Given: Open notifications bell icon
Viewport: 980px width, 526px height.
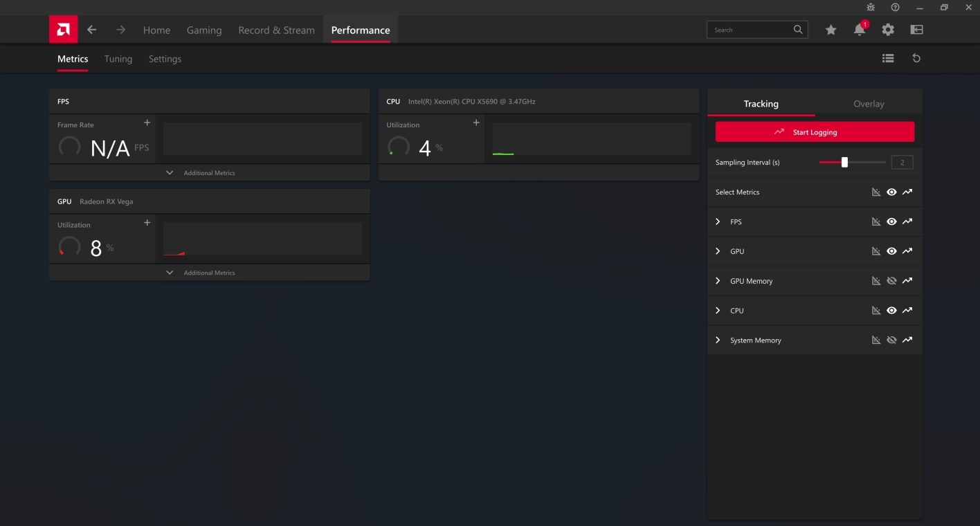Looking at the screenshot, I should pos(860,30).
